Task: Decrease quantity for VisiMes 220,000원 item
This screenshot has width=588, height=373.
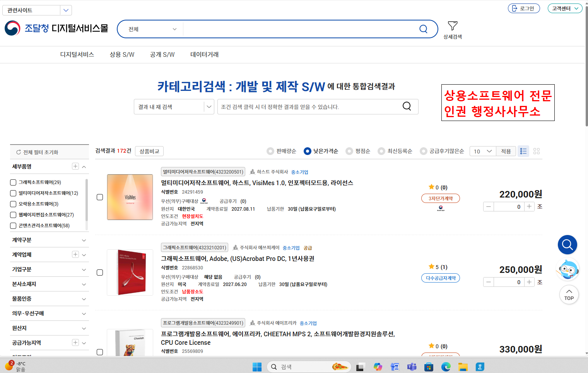Action: coord(489,206)
